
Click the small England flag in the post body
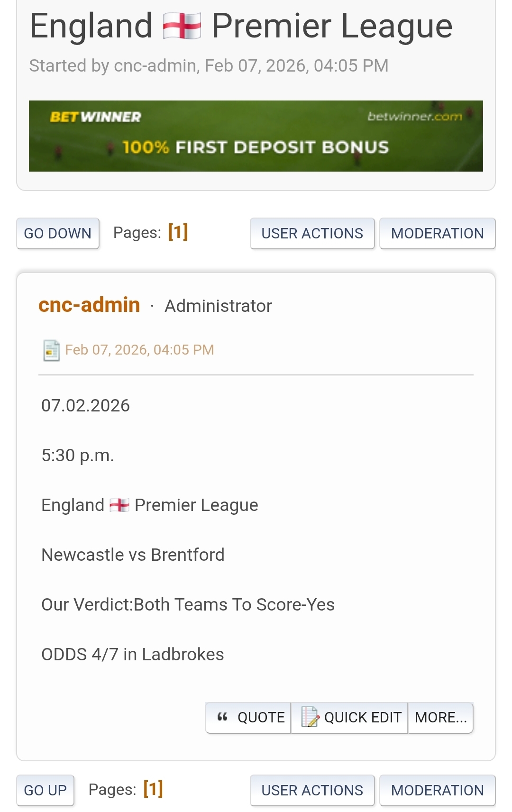click(x=119, y=505)
